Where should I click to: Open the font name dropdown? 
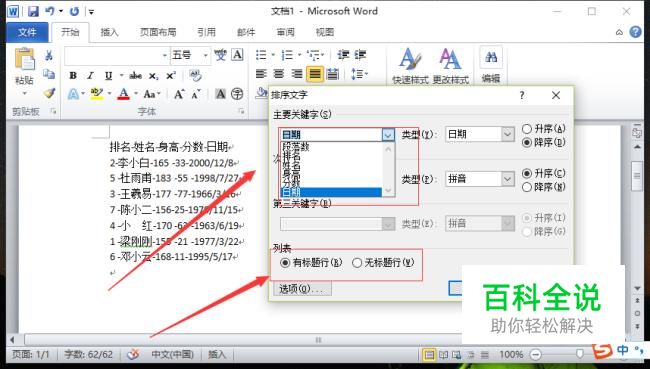pos(165,55)
